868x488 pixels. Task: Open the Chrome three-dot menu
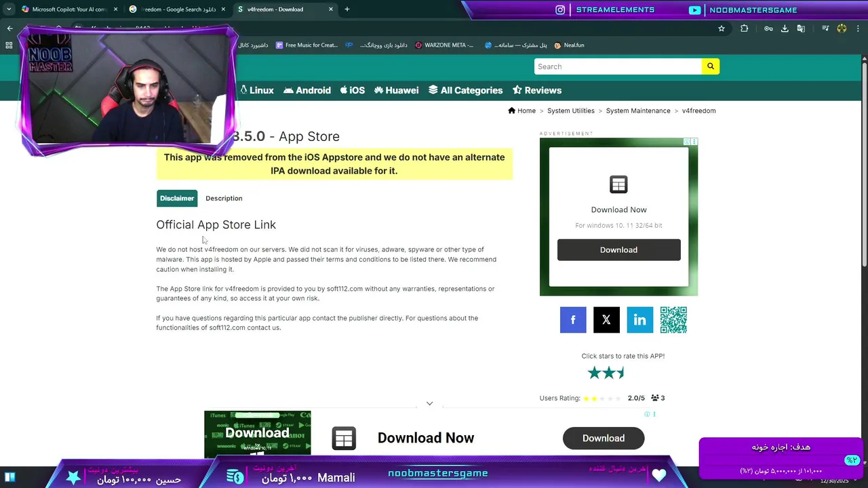(x=858, y=28)
